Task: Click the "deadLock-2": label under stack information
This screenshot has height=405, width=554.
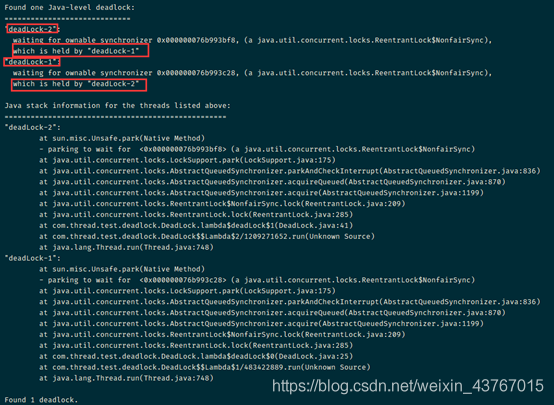Action: [x=33, y=127]
